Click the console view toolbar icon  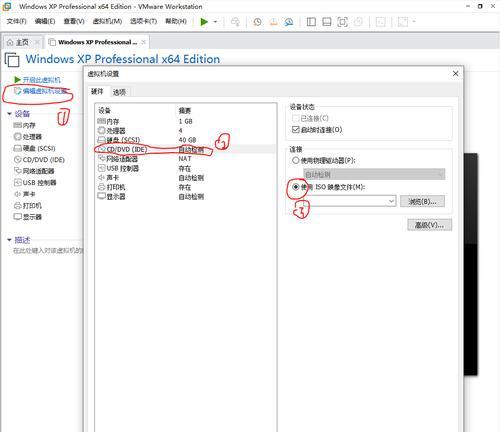[380, 22]
